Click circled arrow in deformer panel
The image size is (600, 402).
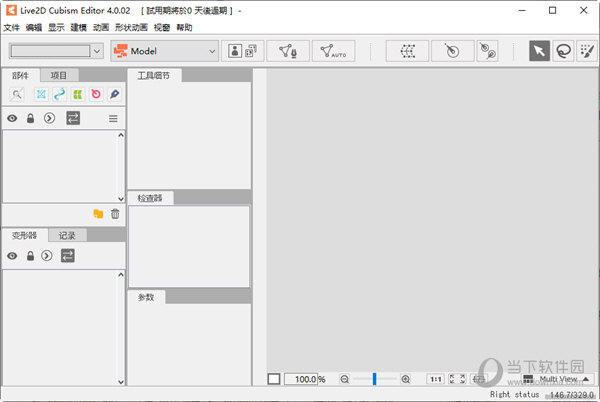[x=47, y=256]
